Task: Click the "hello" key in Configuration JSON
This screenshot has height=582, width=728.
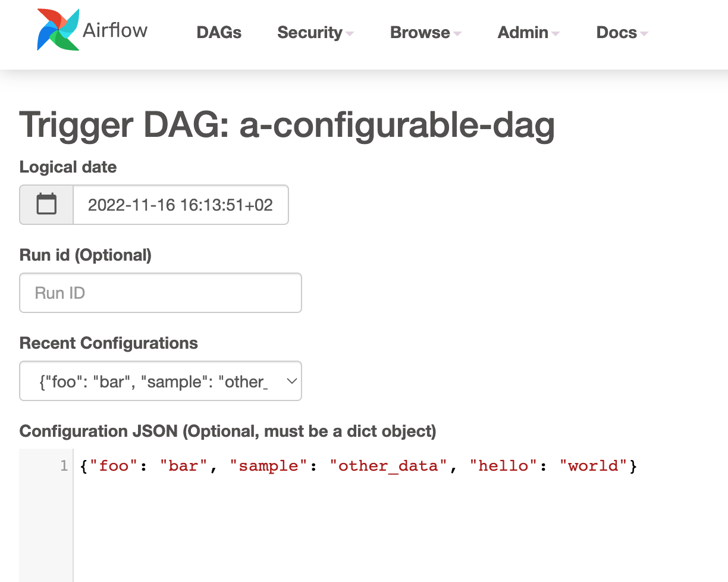Action: pos(503,465)
